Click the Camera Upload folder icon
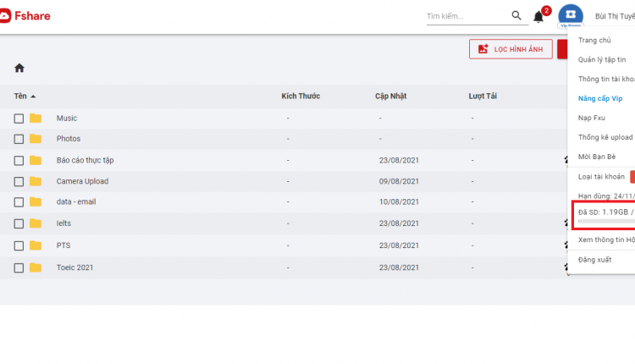 click(x=36, y=181)
